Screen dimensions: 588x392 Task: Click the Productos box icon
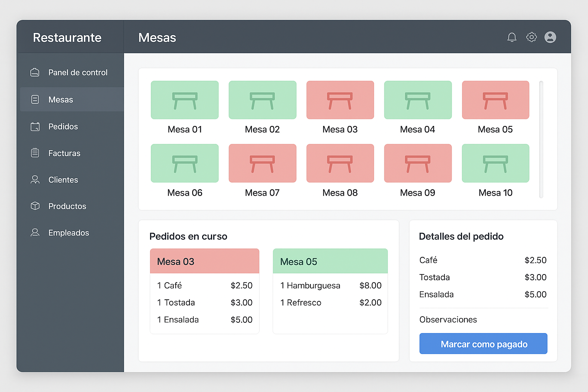[x=35, y=206]
